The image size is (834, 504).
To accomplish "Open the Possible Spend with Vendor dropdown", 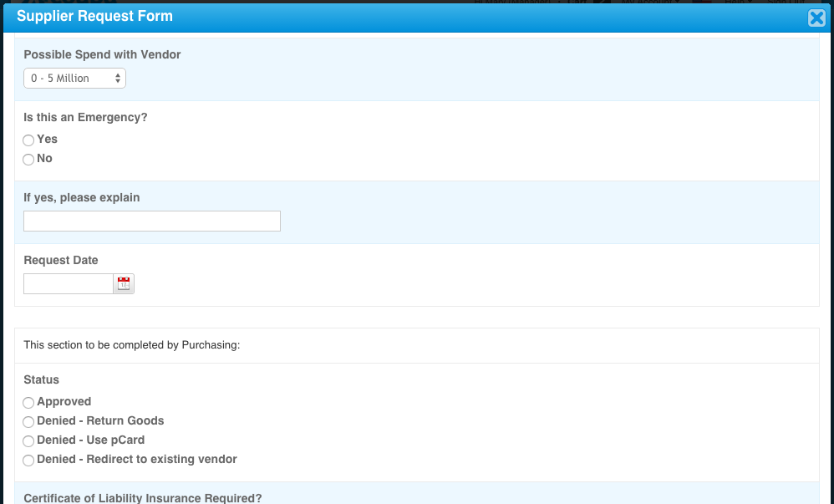I will point(74,79).
